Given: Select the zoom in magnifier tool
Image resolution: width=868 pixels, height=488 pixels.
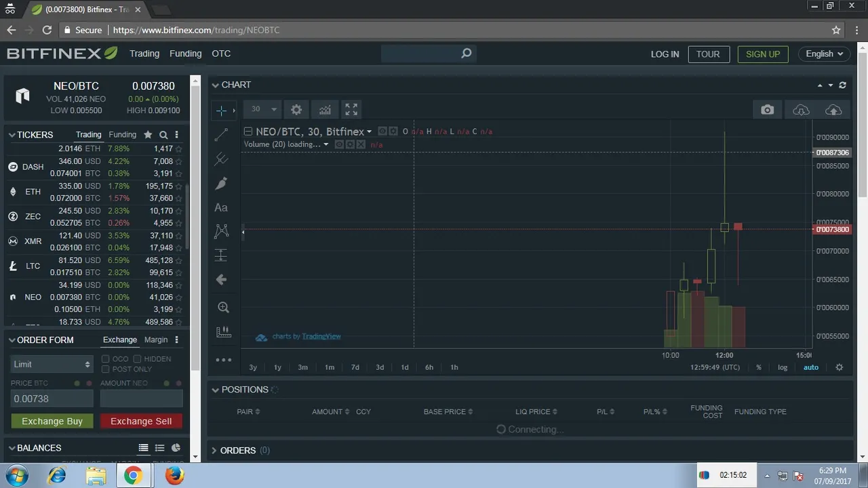Looking at the screenshot, I should pyautogui.click(x=223, y=308).
